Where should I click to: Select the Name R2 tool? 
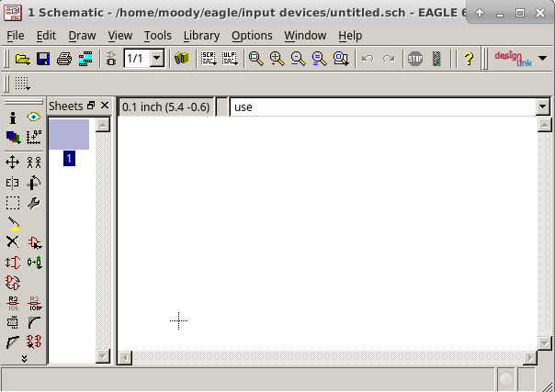tap(13, 303)
